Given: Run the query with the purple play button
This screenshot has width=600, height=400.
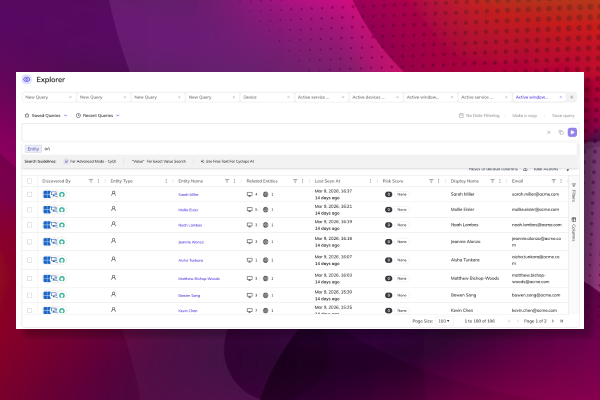Looking at the screenshot, I should click(572, 132).
